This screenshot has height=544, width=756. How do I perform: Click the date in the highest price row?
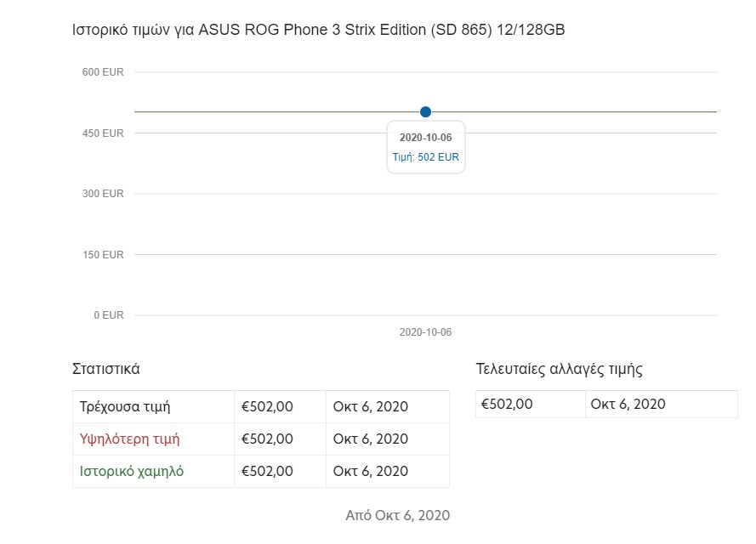click(x=370, y=439)
